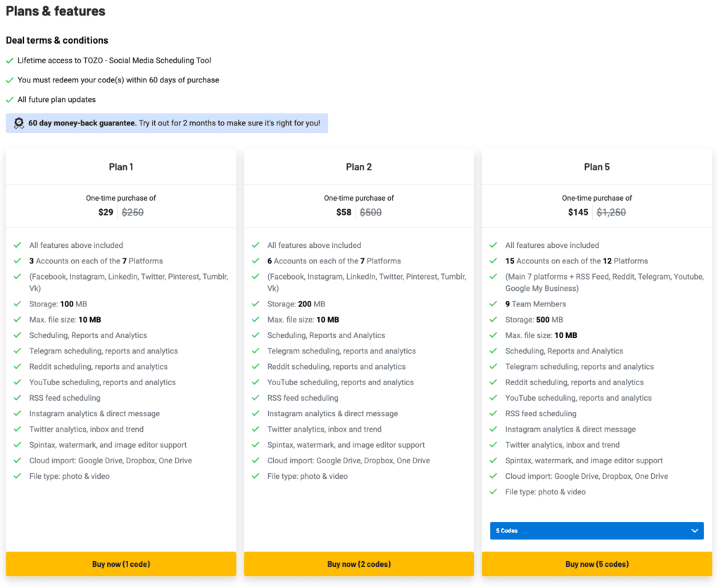Click checkmark beside redeem code within 60 days
Viewport: 721px width, 588px height.
point(10,80)
